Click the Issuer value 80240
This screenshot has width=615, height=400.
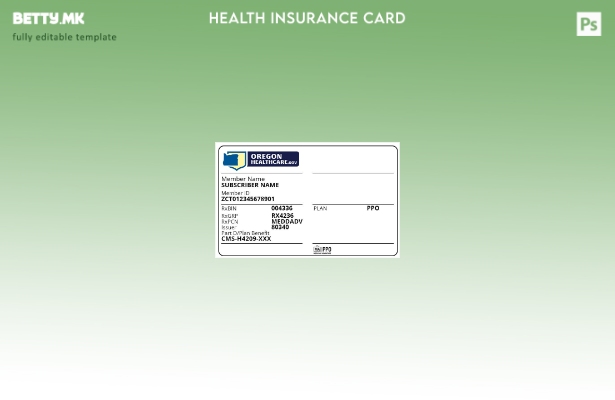tap(280, 227)
